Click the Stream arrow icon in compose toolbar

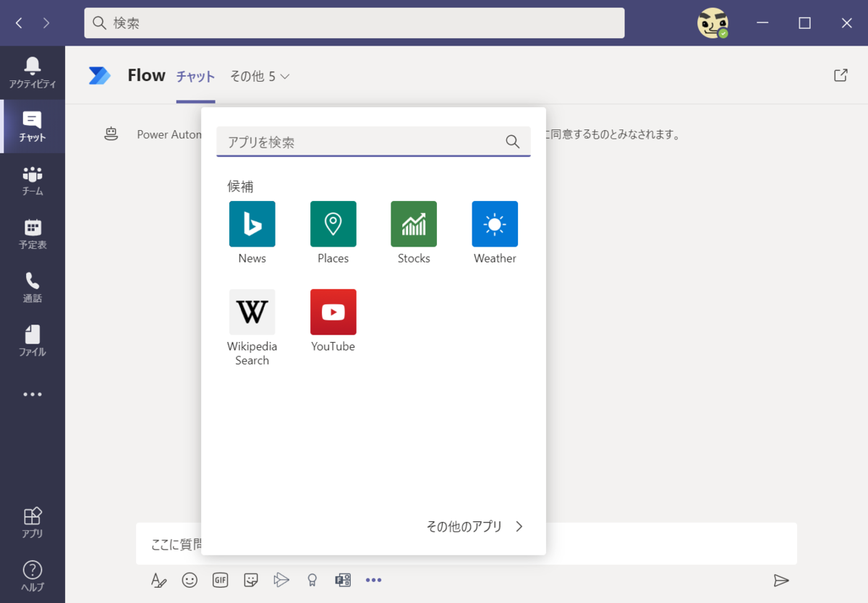(281, 580)
